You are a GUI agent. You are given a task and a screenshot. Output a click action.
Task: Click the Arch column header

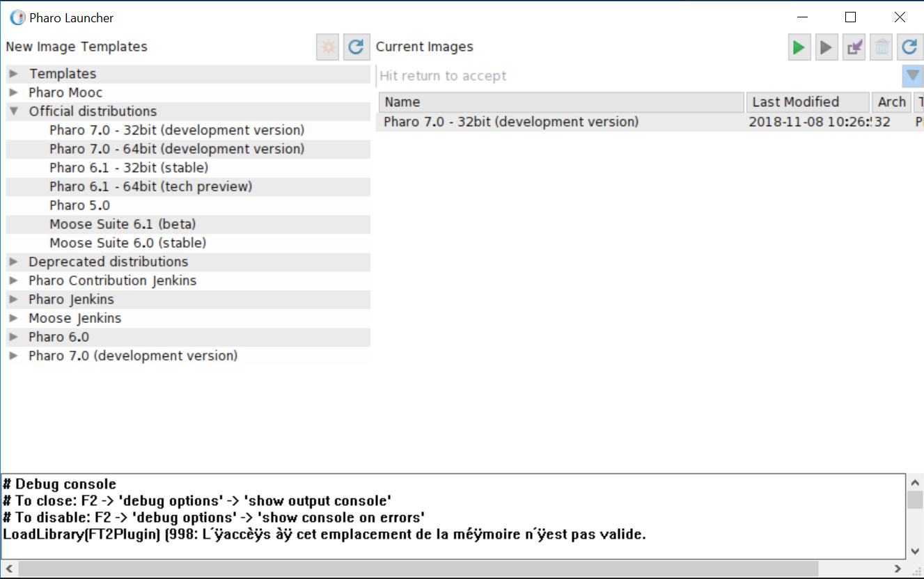click(x=891, y=102)
